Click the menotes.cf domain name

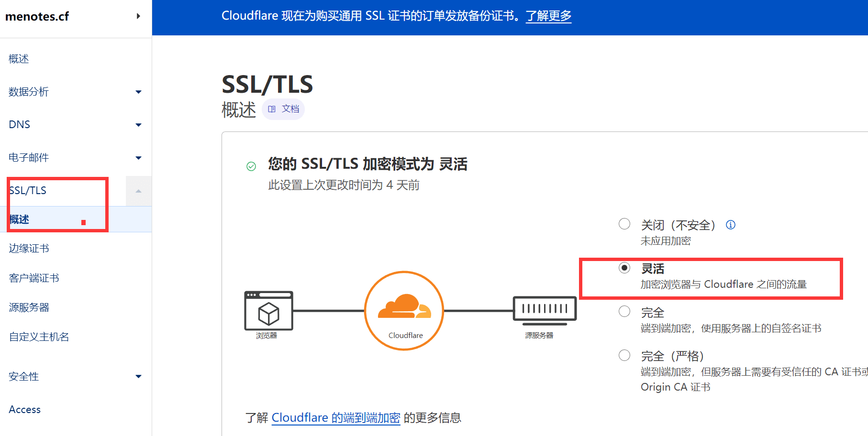pyautogui.click(x=37, y=16)
